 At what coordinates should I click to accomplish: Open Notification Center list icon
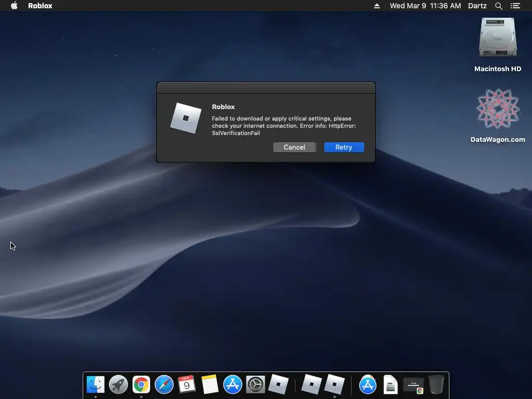pyautogui.click(x=515, y=6)
